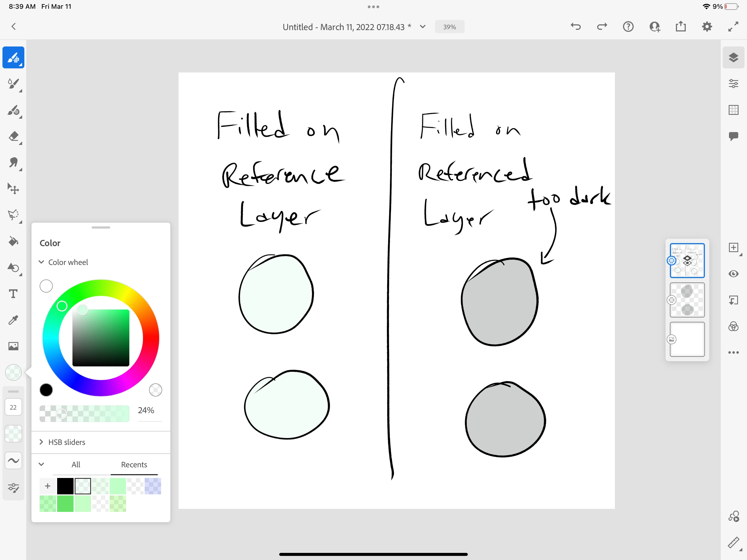Image resolution: width=747 pixels, height=560 pixels.
Task: Select the Eyedropper tool
Action: (13, 320)
